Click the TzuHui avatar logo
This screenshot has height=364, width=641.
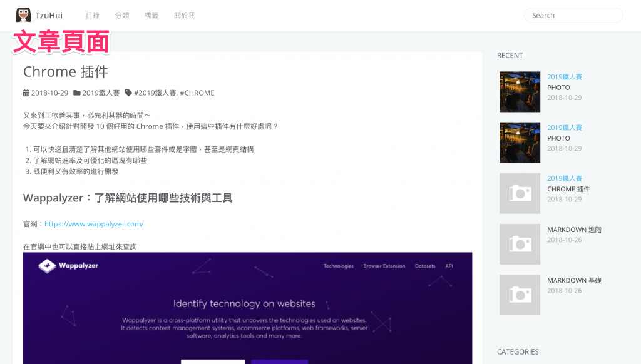click(x=23, y=15)
